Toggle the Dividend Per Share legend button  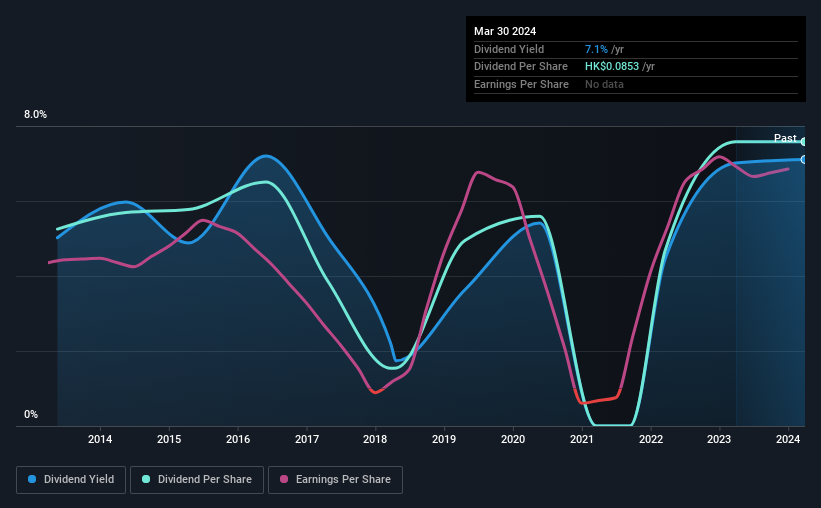pyautogui.click(x=197, y=480)
